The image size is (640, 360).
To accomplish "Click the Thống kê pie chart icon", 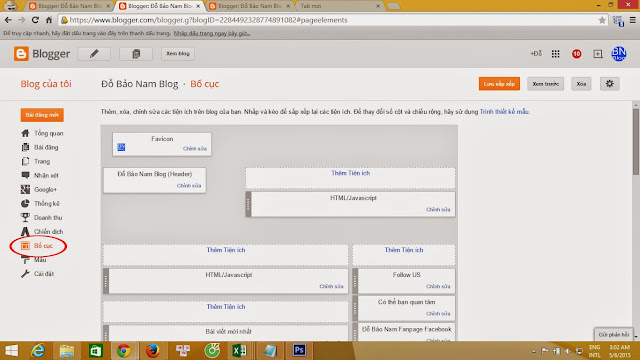I will 25,203.
